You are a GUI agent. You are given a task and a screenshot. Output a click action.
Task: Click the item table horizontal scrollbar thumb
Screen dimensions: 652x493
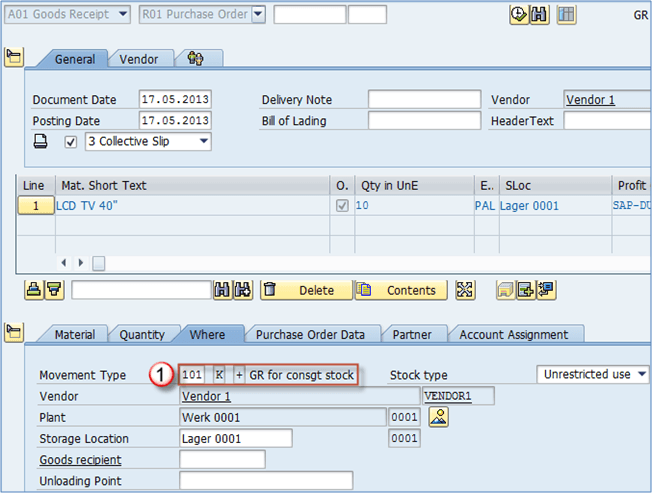tap(99, 262)
